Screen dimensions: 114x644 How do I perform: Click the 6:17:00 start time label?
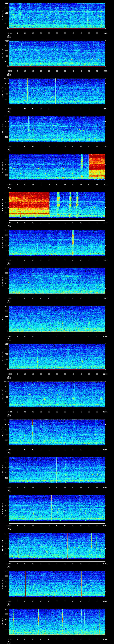click(x=9, y=639)
